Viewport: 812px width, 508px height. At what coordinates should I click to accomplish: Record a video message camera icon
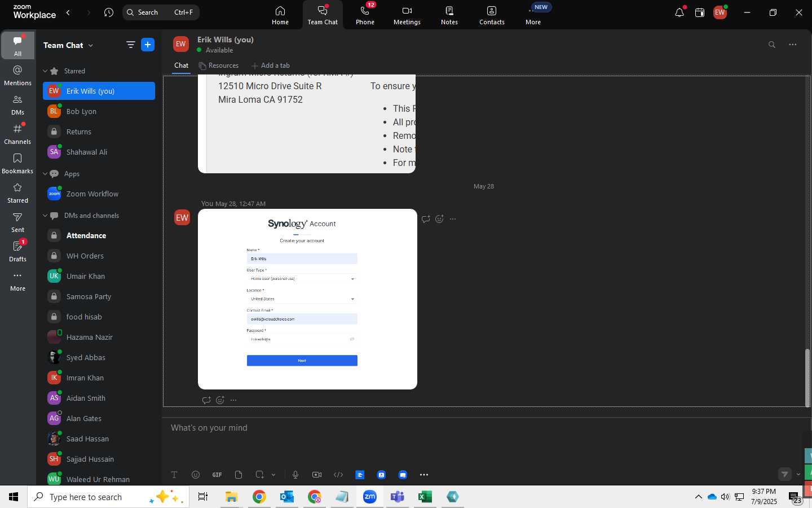317,475
